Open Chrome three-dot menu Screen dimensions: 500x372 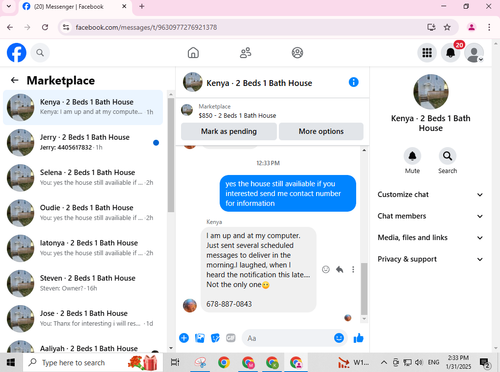(x=489, y=27)
